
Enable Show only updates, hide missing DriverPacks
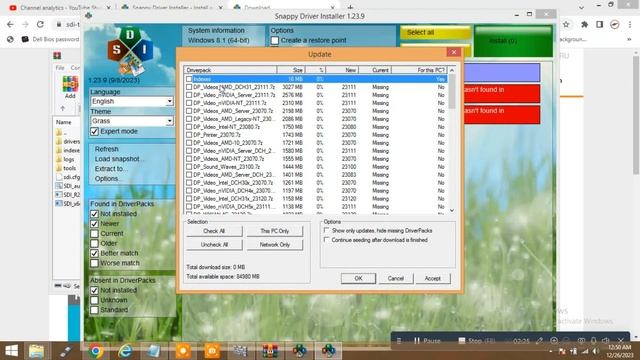tap(326, 231)
